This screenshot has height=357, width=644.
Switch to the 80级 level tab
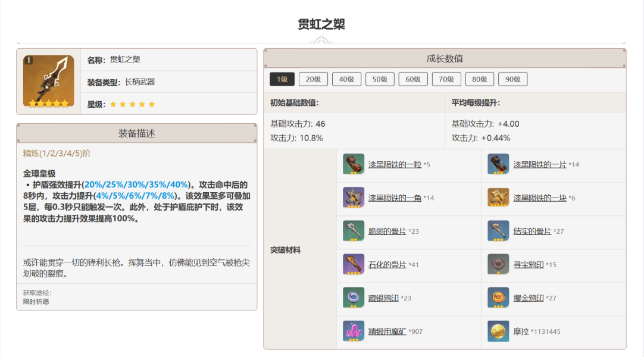click(480, 80)
